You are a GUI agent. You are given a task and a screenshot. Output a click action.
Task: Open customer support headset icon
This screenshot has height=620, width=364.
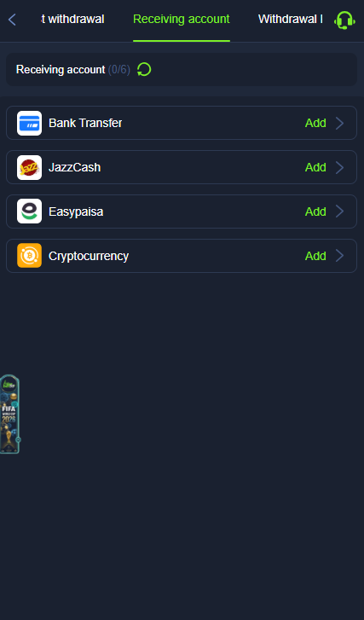[344, 20]
